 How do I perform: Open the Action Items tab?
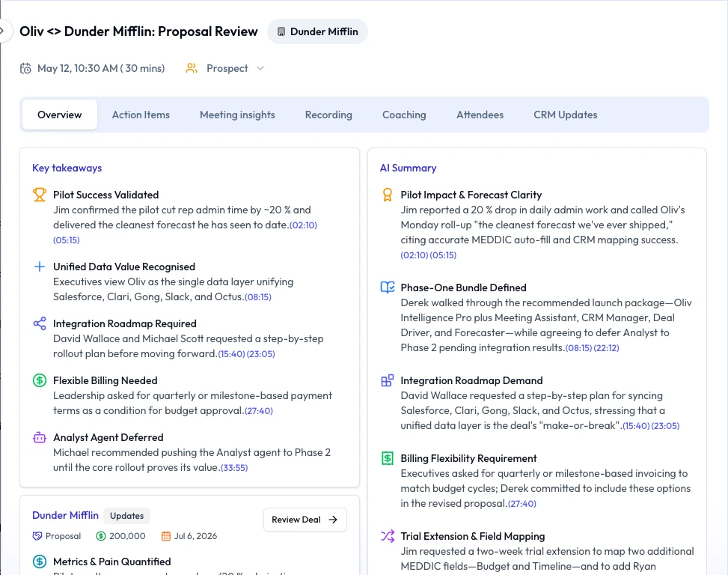[141, 115]
